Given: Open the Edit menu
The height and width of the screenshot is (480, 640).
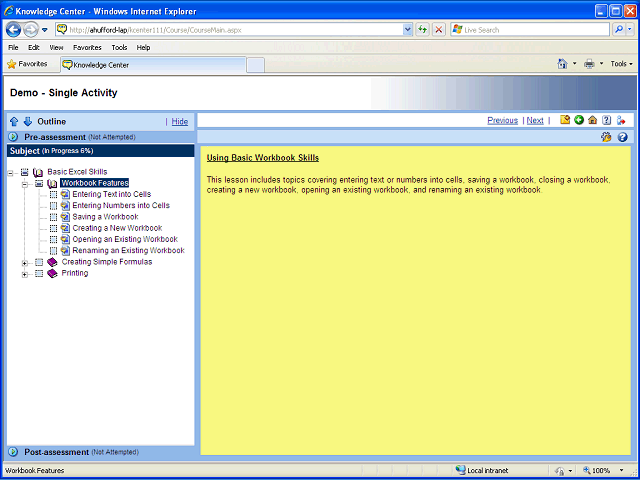Looking at the screenshot, I should click(x=33, y=47).
